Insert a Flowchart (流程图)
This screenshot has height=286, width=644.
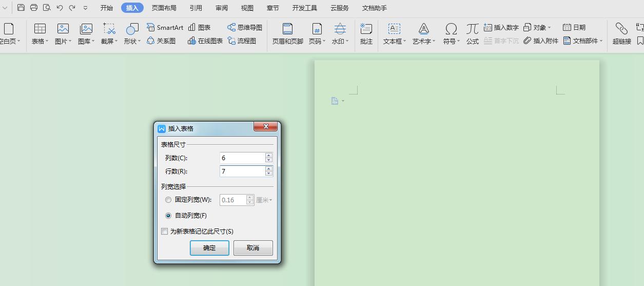pos(242,41)
